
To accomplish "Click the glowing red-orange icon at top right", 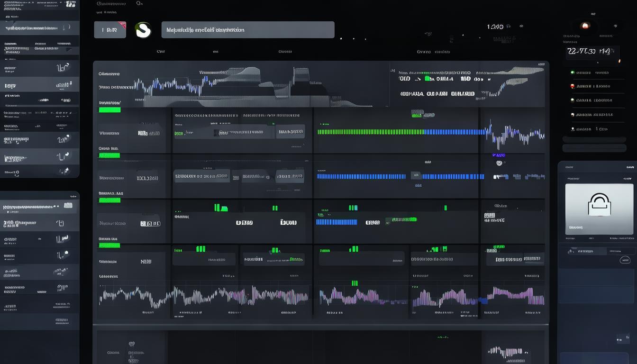I will point(585,26).
